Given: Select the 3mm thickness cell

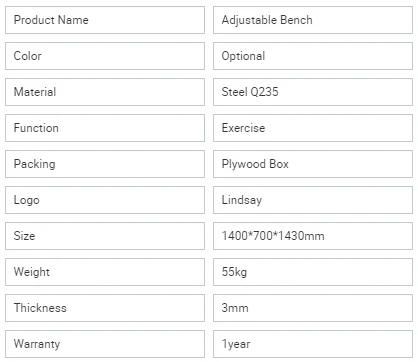Looking at the screenshot, I should pyautogui.click(x=313, y=308).
